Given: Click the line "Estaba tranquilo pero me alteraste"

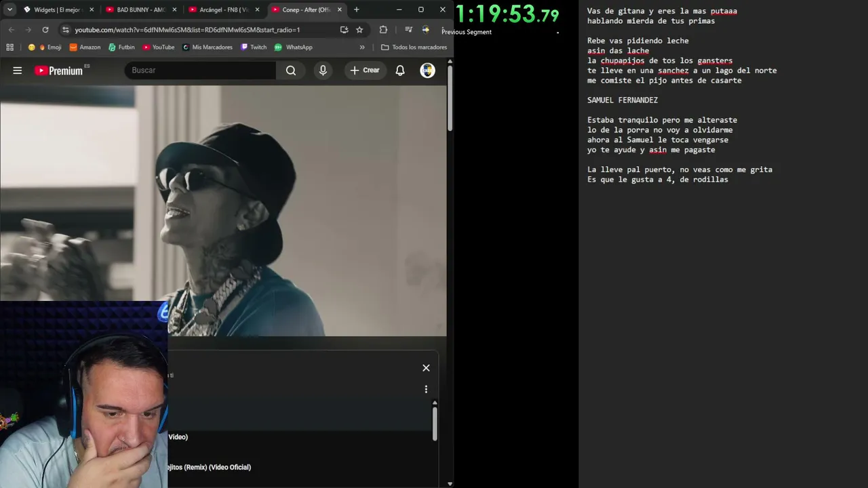Looking at the screenshot, I should click(662, 120).
